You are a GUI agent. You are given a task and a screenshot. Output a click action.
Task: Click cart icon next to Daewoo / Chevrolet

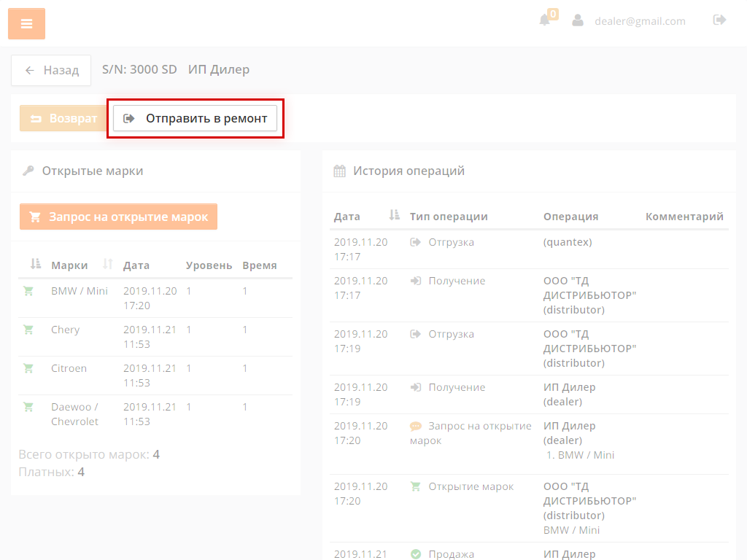[x=28, y=407]
